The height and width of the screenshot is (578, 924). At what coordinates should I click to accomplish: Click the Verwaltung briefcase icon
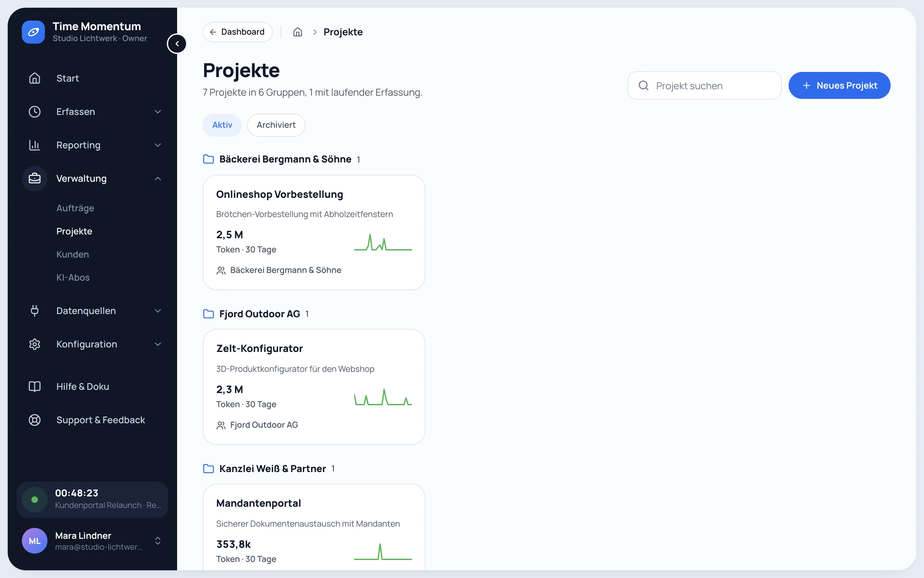coord(35,179)
